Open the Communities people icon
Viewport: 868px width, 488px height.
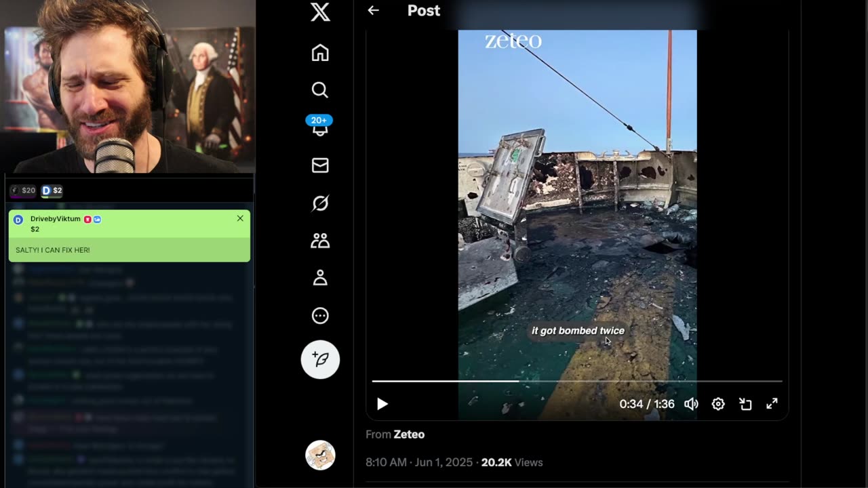click(x=320, y=241)
